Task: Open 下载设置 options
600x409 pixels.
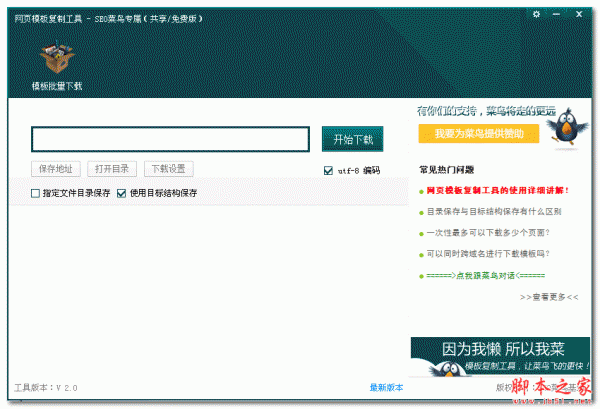Action: coord(169,169)
